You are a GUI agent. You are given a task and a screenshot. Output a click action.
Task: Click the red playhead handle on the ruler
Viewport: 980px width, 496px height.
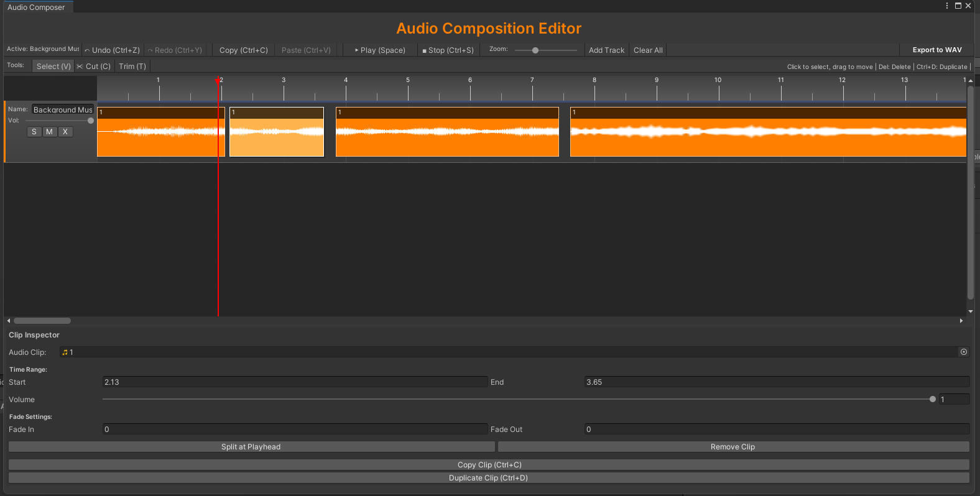point(218,81)
